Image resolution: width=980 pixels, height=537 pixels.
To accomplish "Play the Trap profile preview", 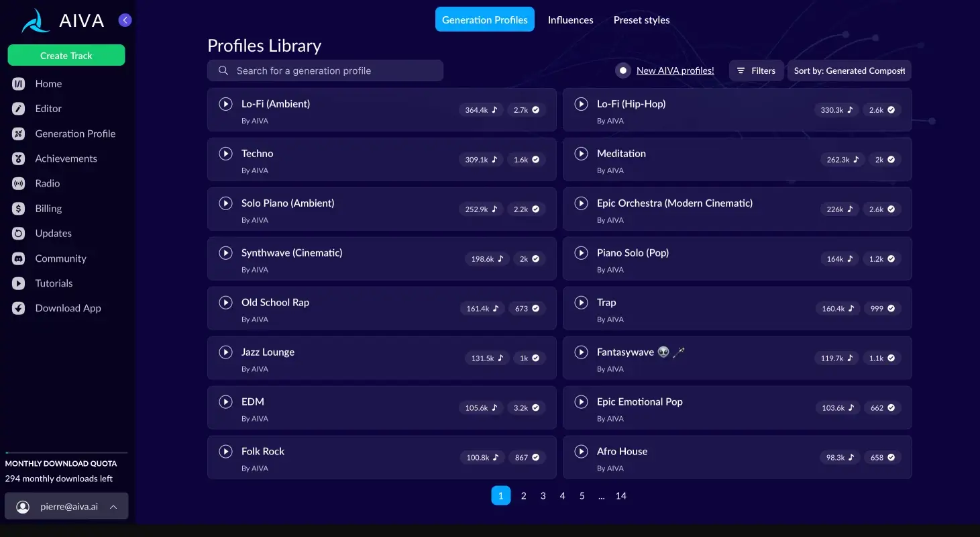I will click(582, 303).
